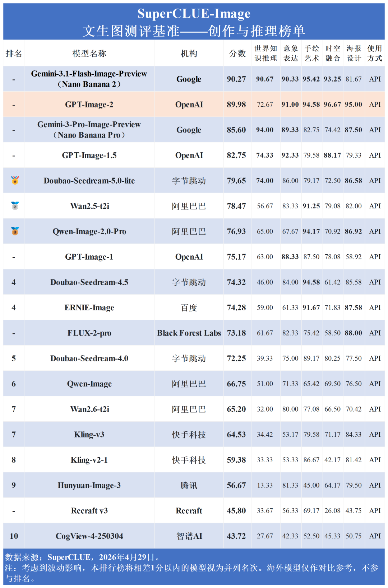
Task: Click the Hunyuan-Image-3 model name
Action: 89,485
